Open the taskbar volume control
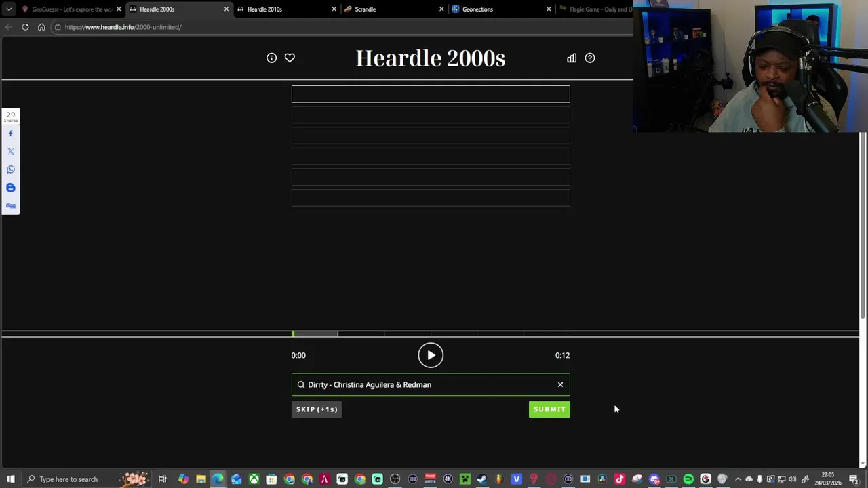This screenshot has width=868, height=488. [792, 479]
